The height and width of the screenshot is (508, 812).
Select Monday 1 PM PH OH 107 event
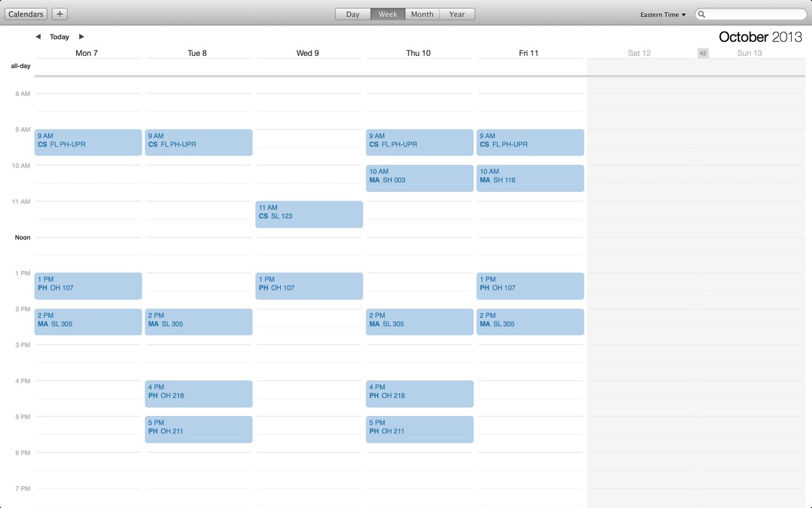(88, 286)
